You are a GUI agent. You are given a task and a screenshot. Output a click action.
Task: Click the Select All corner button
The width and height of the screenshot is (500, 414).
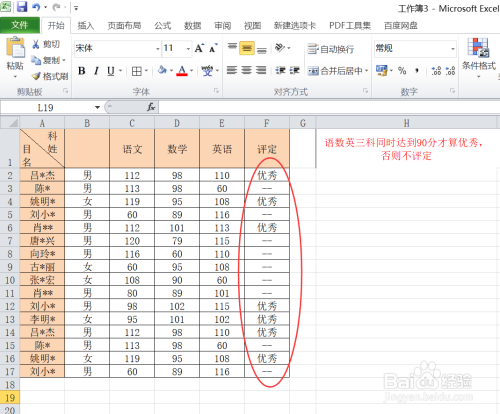pyautogui.click(x=10, y=123)
